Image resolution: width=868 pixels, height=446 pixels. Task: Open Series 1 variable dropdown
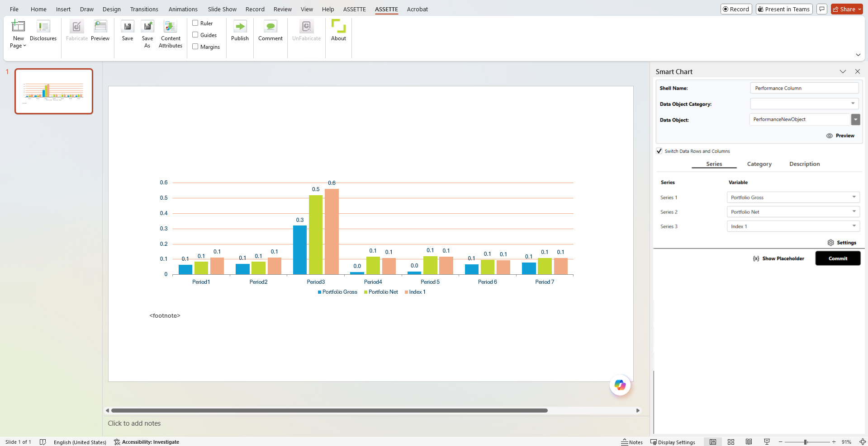854,197
